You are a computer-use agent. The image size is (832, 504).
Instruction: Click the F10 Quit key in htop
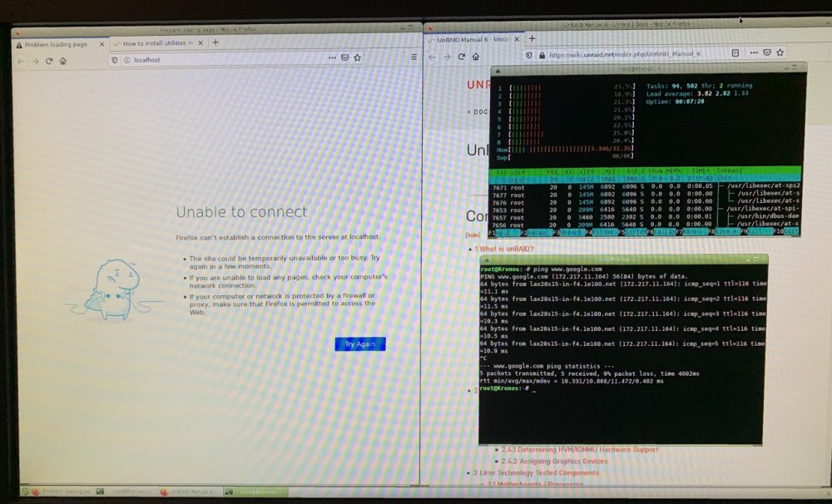tap(786, 231)
